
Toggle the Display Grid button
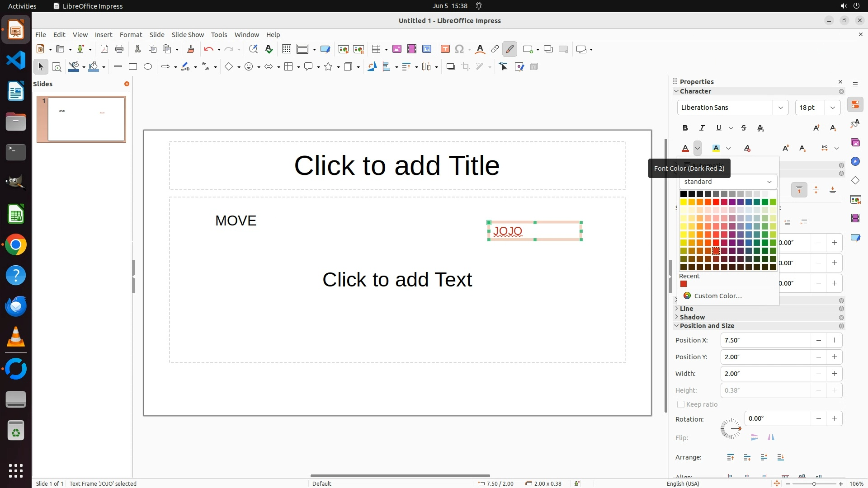[x=286, y=49]
